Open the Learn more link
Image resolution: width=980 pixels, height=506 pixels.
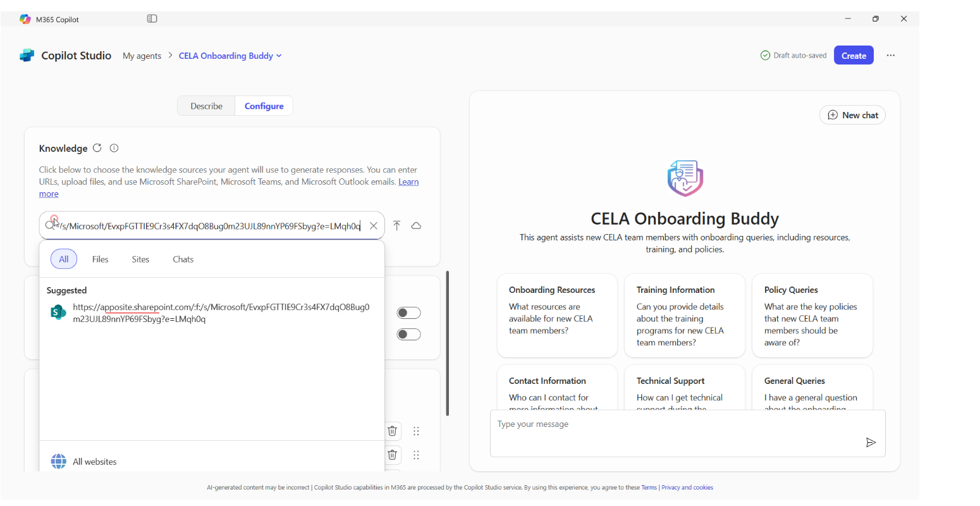408,182
